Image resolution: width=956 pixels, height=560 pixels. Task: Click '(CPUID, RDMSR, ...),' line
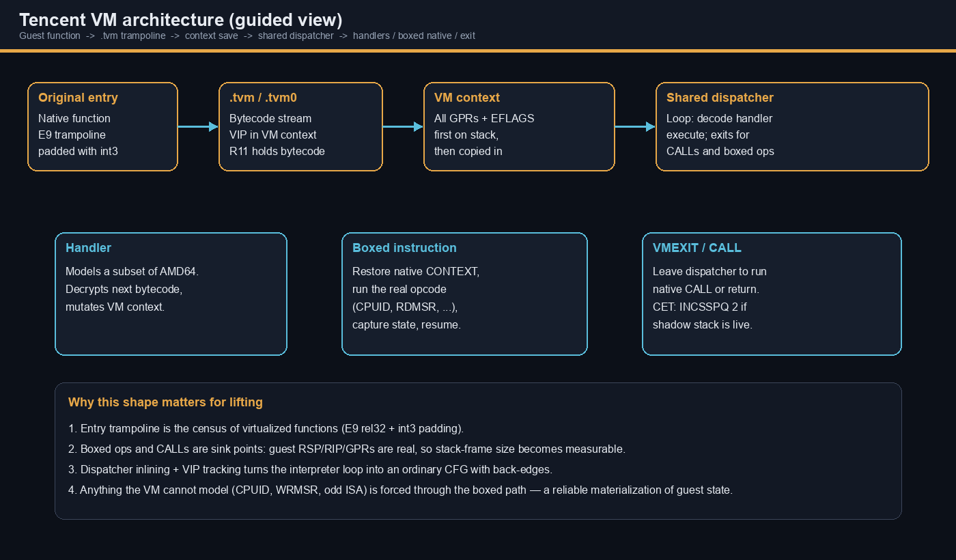(405, 307)
